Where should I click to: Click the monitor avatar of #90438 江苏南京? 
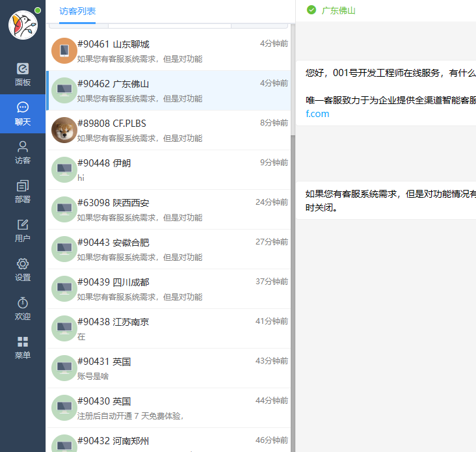[x=64, y=328]
